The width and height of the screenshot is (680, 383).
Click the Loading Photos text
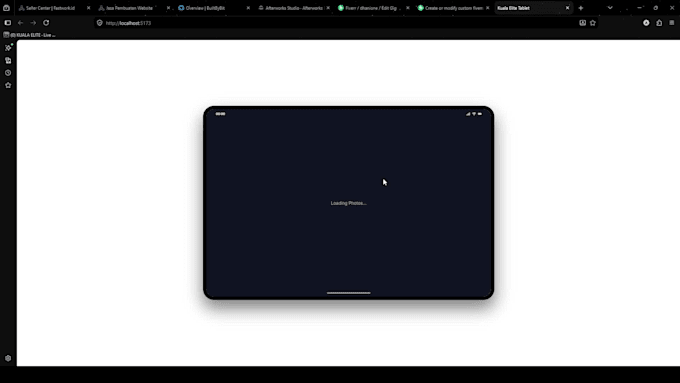click(349, 203)
